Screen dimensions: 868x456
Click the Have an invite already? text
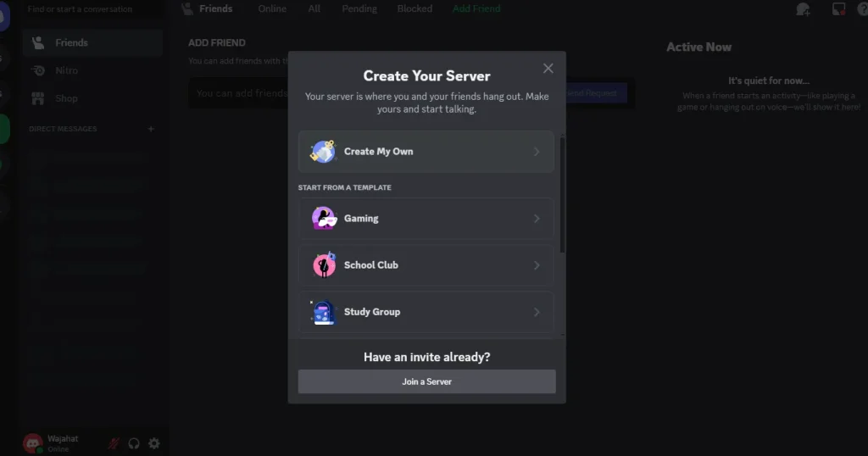pos(427,357)
